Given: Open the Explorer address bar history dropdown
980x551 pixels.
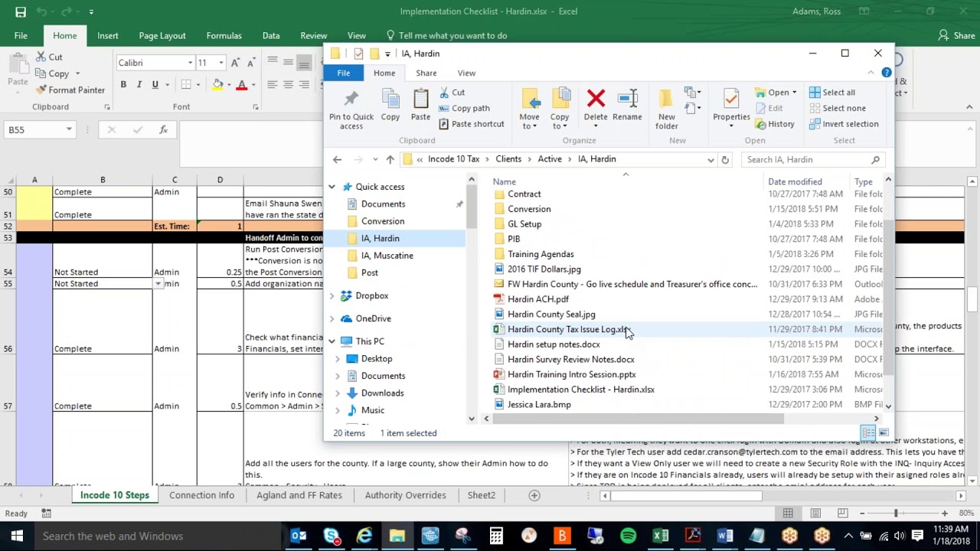Looking at the screenshot, I should pos(710,159).
